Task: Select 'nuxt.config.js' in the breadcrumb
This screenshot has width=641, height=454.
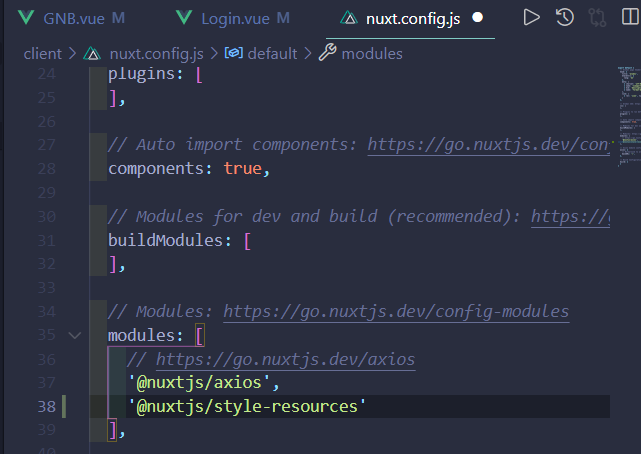Action: (x=157, y=54)
